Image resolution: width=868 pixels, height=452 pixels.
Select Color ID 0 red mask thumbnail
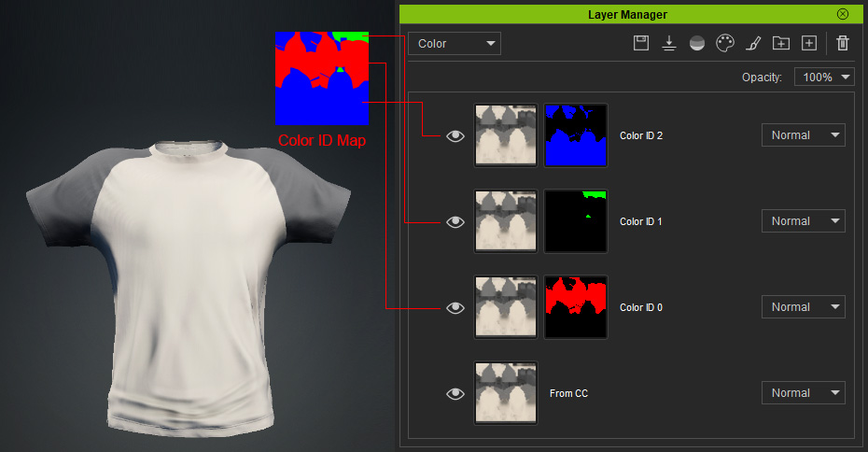576,307
